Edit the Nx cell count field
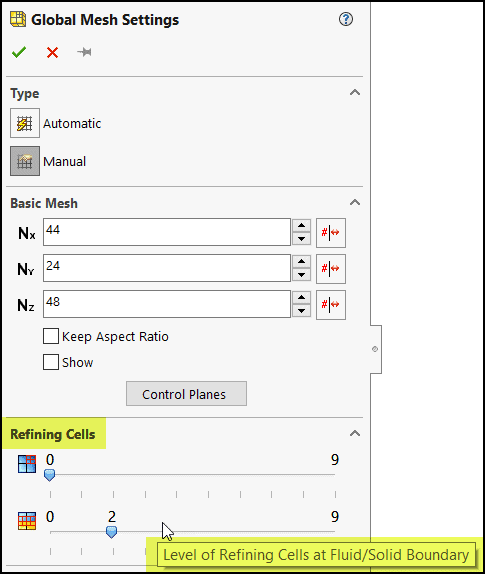 pyautogui.click(x=167, y=232)
